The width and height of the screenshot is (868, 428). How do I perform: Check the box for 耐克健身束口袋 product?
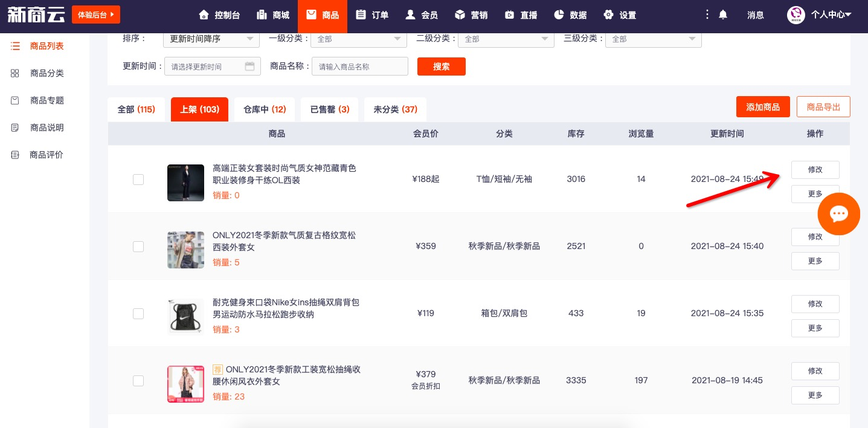tap(138, 313)
